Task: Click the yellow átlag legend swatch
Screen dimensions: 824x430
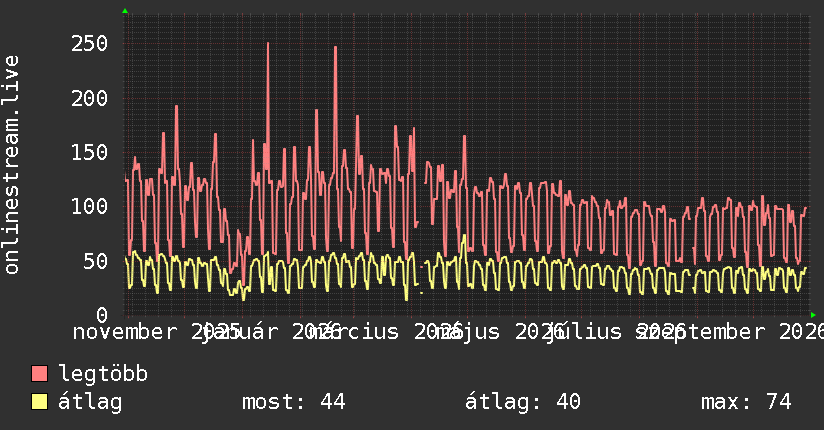Action: tap(39, 401)
